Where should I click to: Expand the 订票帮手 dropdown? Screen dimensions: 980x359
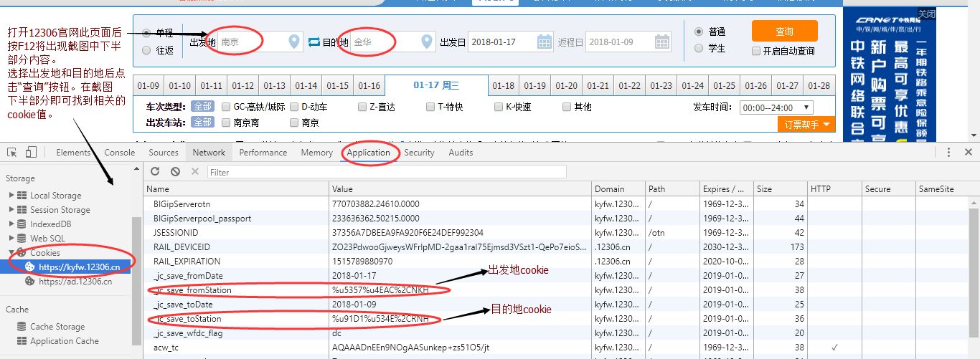pyautogui.click(x=806, y=125)
